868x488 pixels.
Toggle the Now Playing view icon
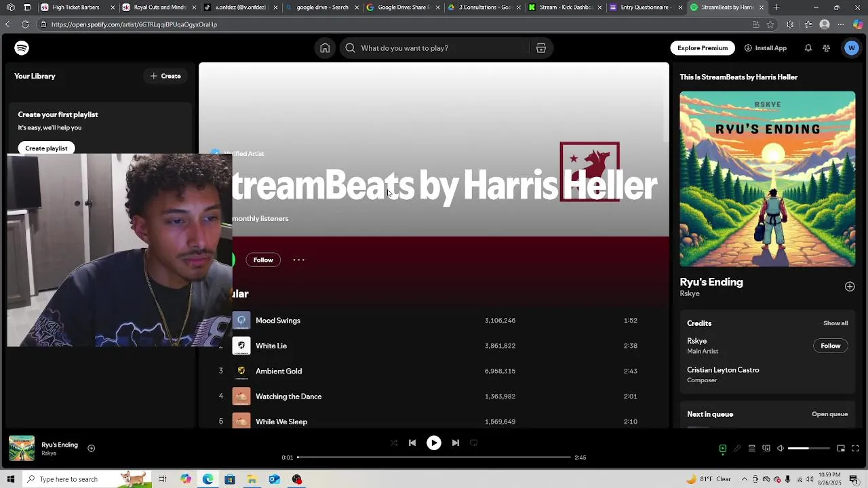(723, 449)
